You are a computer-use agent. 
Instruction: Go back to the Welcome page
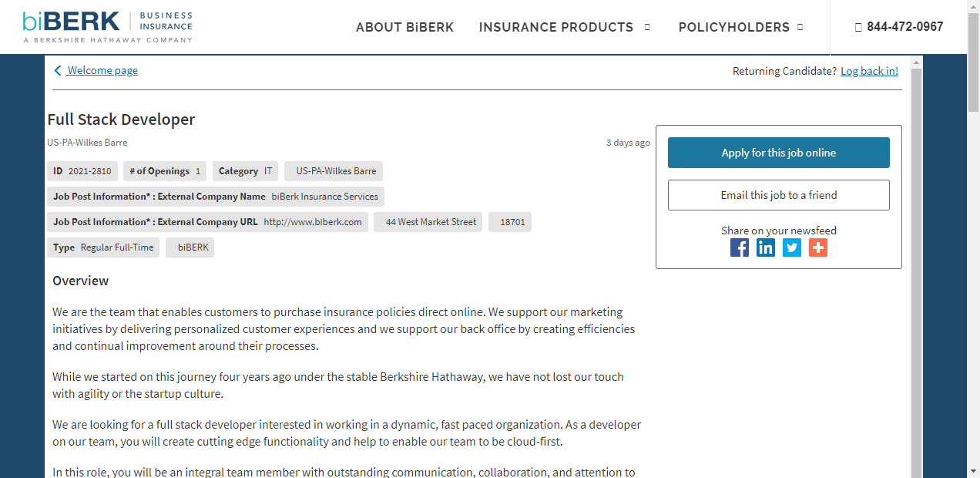102,70
